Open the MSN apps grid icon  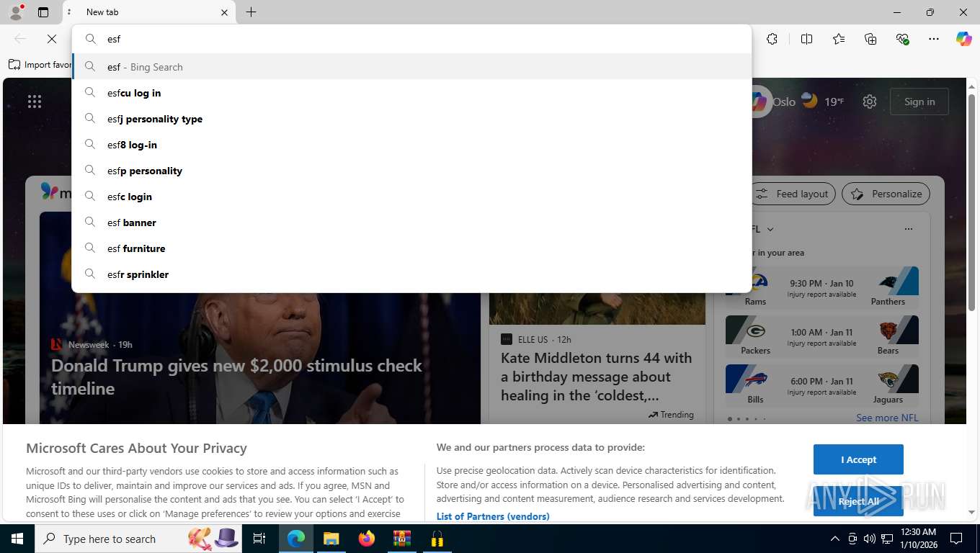tap(35, 102)
